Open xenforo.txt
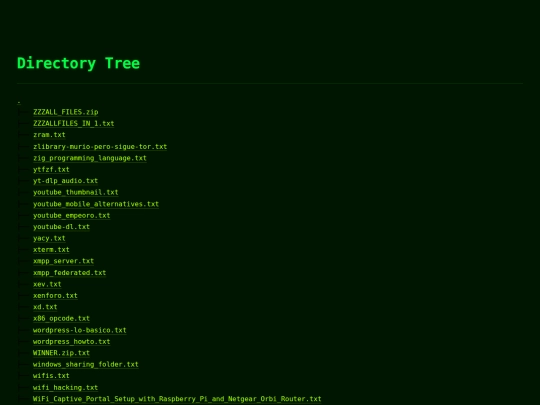This screenshot has height=405, width=540. coord(55,295)
